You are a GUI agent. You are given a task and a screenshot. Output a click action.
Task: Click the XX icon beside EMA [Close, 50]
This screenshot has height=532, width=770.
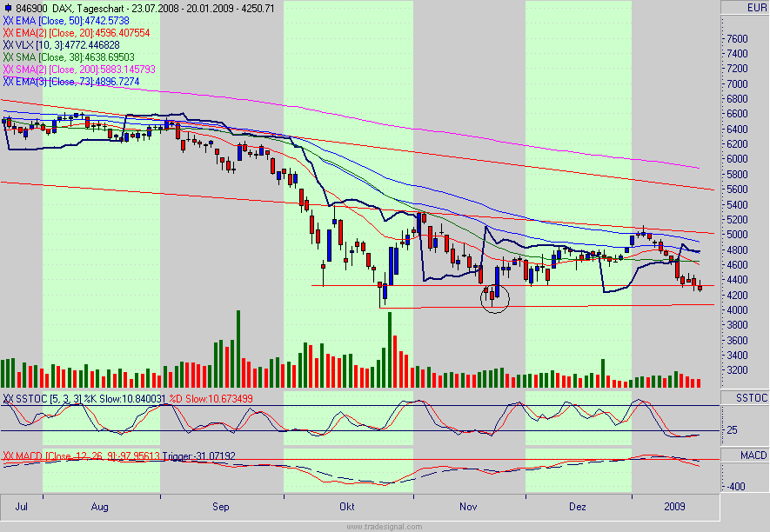tap(9, 19)
